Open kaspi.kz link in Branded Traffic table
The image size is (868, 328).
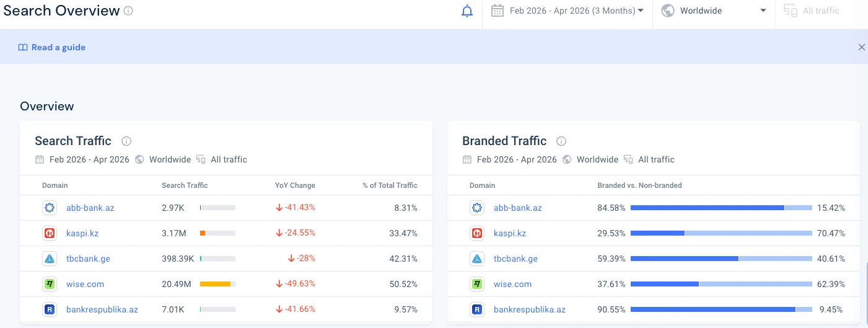pos(510,233)
